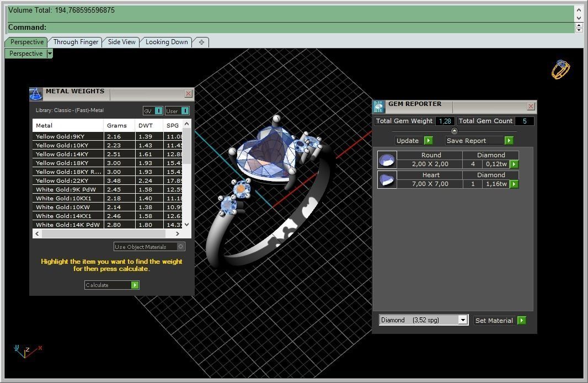Image resolution: width=588 pixels, height=383 pixels.
Task: Add a new viewport tab
Action: [x=201, y=42]
